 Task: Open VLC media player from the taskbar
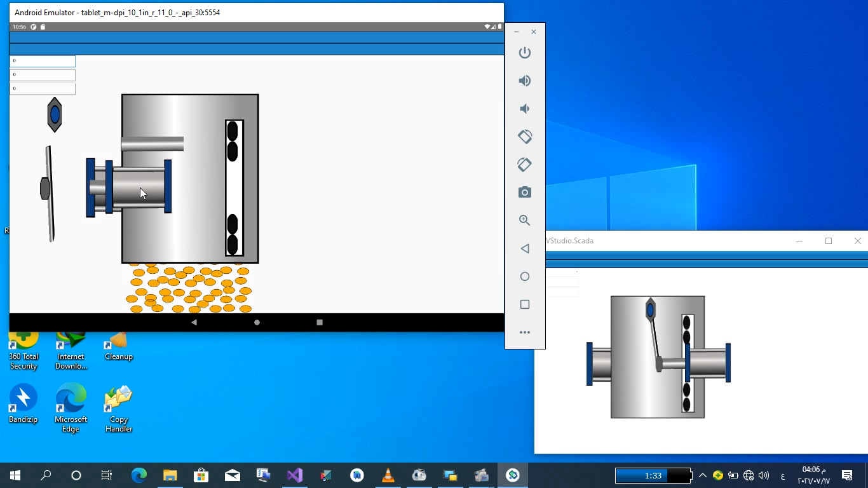[x=388, y=475]
